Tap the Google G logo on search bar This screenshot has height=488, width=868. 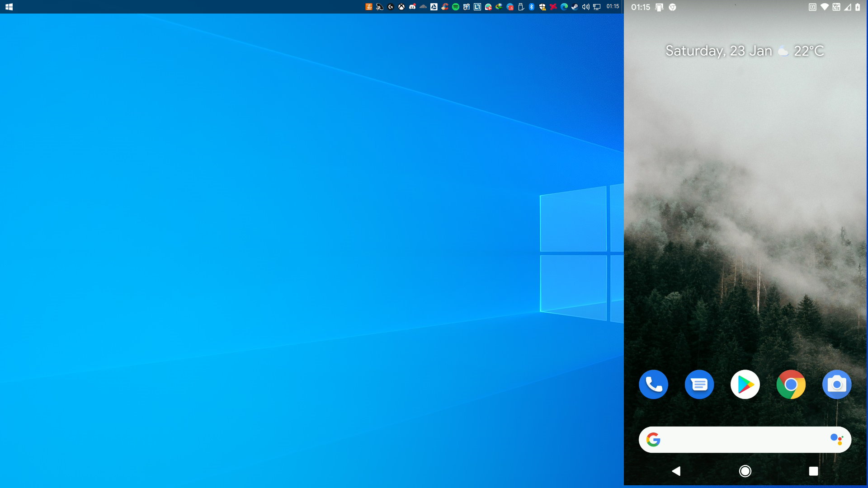click(654, 439)
